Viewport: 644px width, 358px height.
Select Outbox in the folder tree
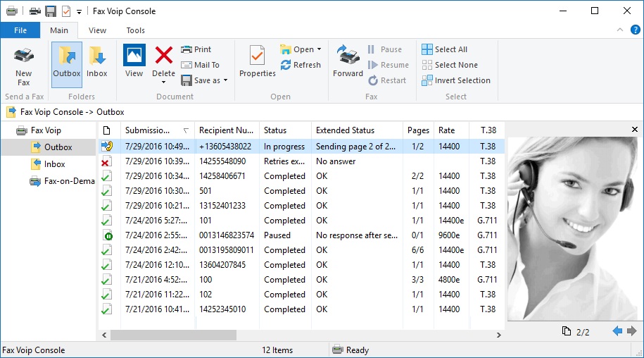[x=51, y=147]
